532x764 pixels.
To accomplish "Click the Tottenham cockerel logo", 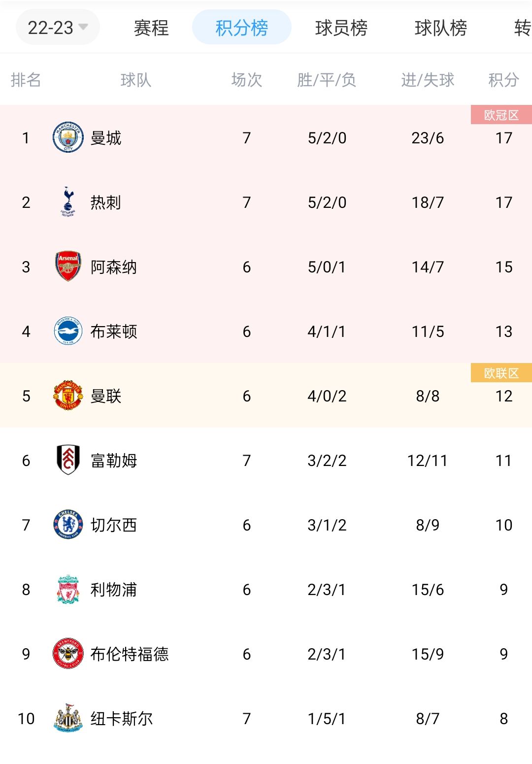I will click(68, 201).
